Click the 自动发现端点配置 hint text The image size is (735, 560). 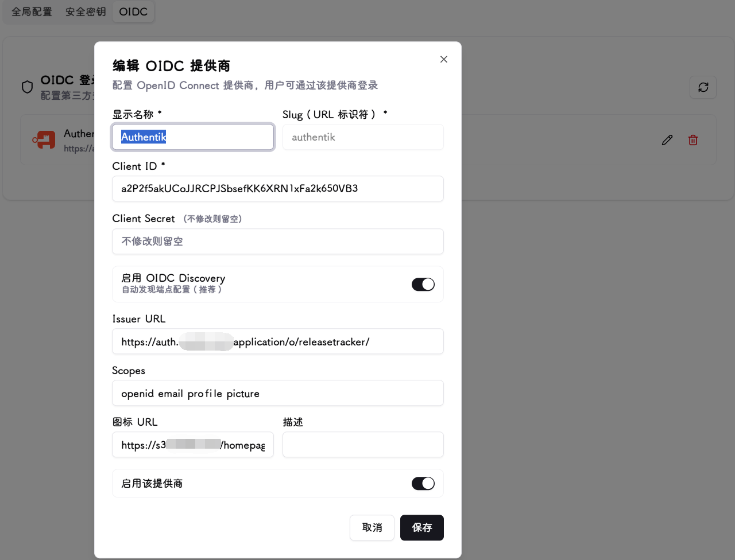click(172, 290)
